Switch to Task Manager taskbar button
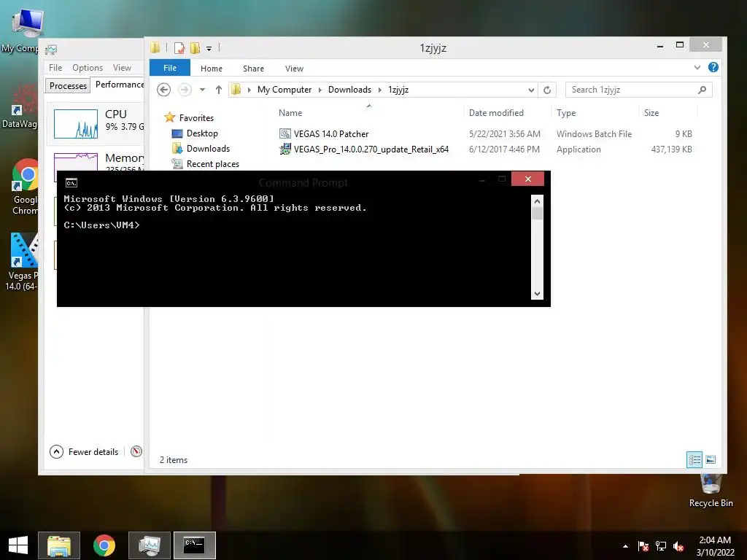This screenshot has width=747, height=560. pos(149,545)
